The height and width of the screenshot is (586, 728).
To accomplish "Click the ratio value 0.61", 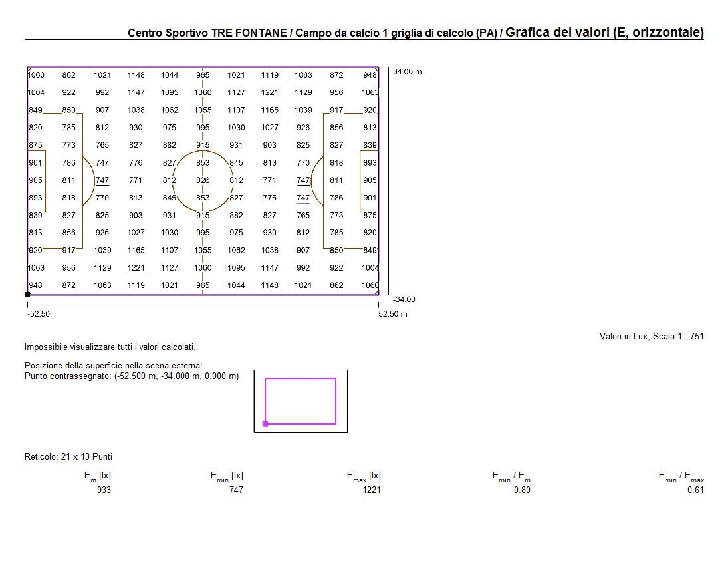I will click(696, 490).
